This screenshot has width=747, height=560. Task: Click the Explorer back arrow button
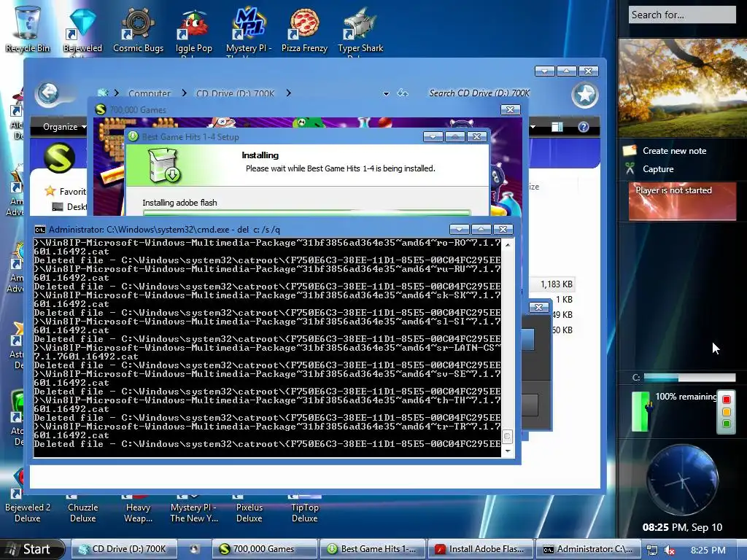point(48,93)
